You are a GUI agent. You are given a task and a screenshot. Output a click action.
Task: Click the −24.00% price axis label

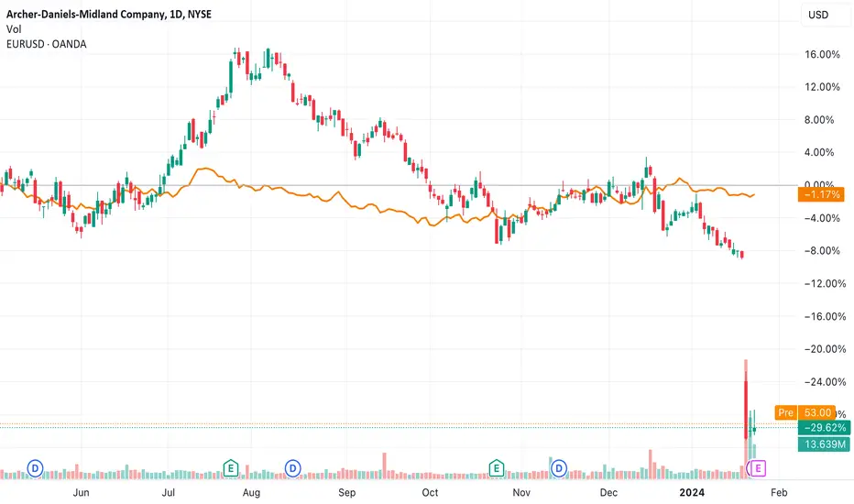click(825, 381)
